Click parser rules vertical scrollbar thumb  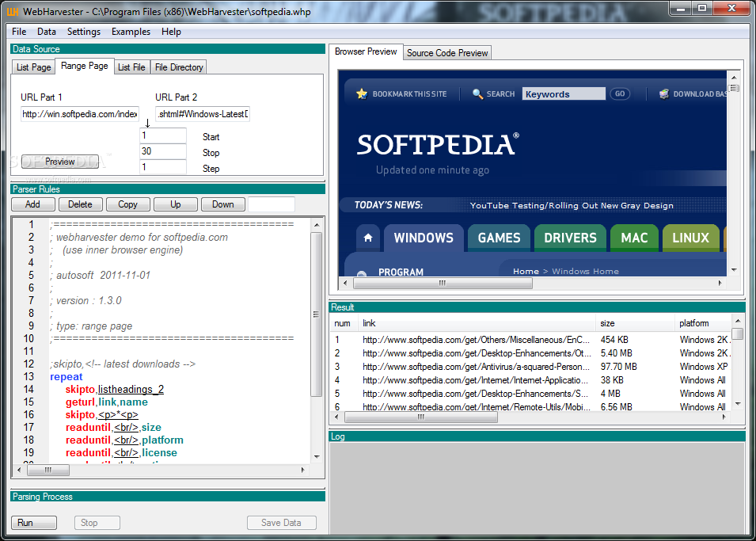[317, 314]
